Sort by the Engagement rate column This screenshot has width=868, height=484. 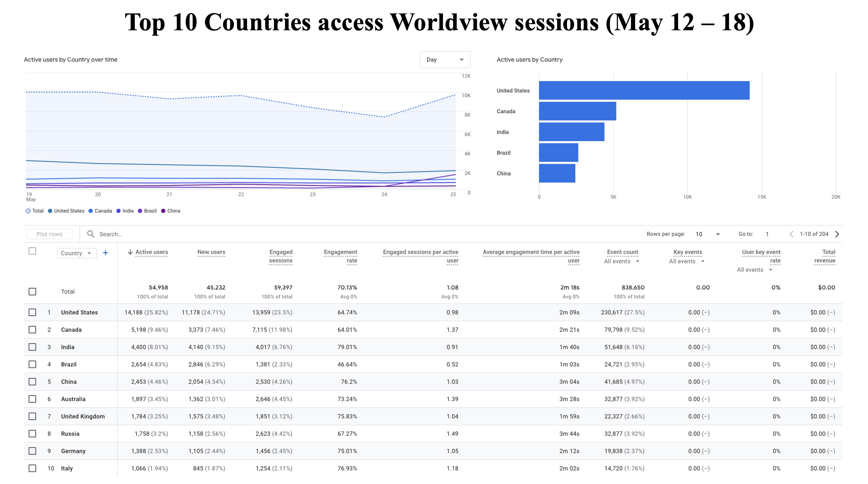pos(340,256)
